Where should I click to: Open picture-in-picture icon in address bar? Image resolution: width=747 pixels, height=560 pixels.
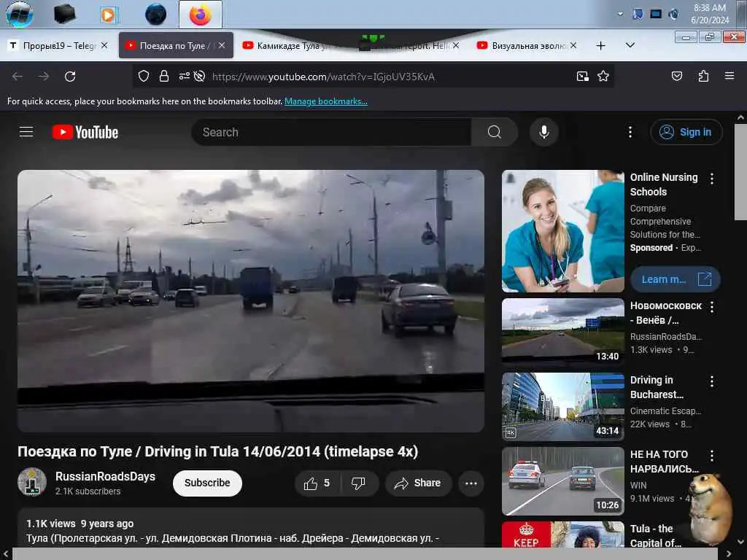click(583, 76)
